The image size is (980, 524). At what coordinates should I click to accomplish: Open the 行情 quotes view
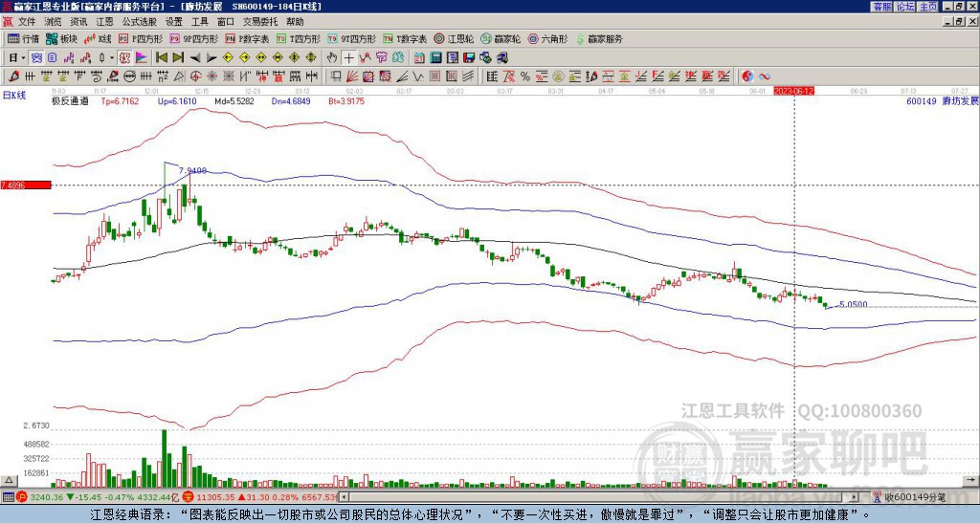click(x=23, y=38)
